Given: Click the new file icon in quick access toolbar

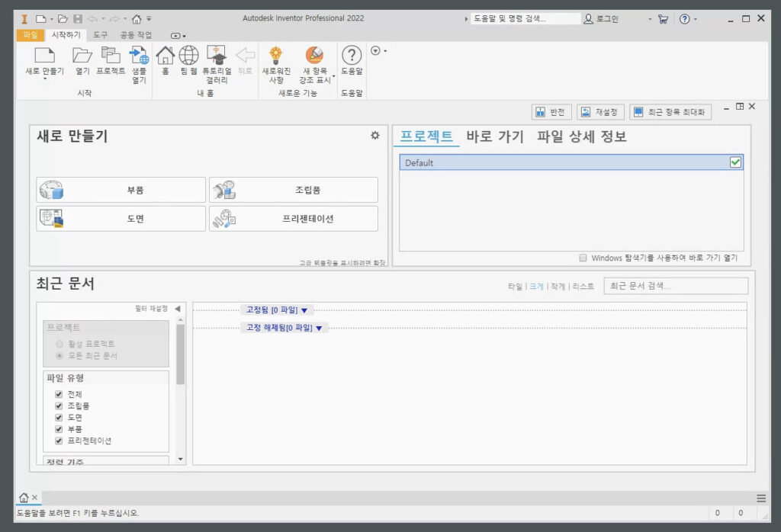Looking at the screenshot, I should click(x=41, y=19).
